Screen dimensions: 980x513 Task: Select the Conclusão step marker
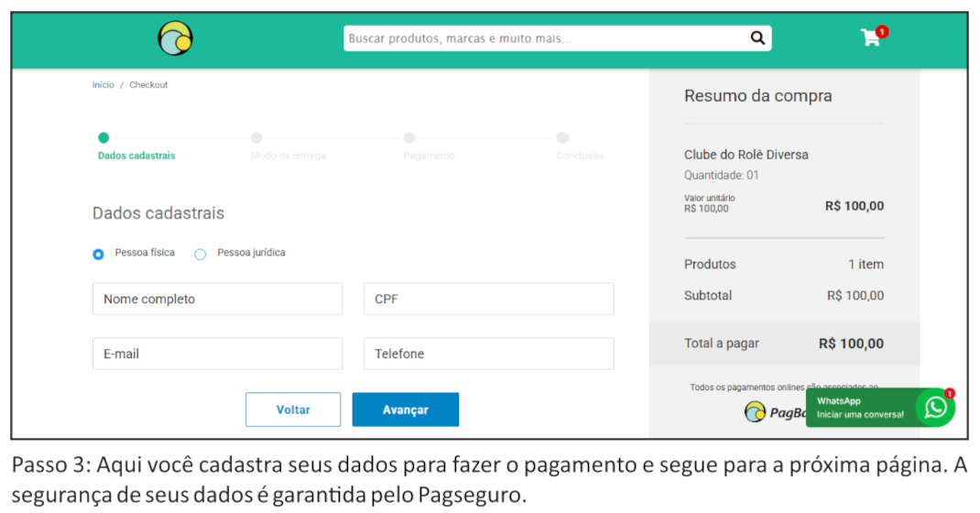coord(562,138)
